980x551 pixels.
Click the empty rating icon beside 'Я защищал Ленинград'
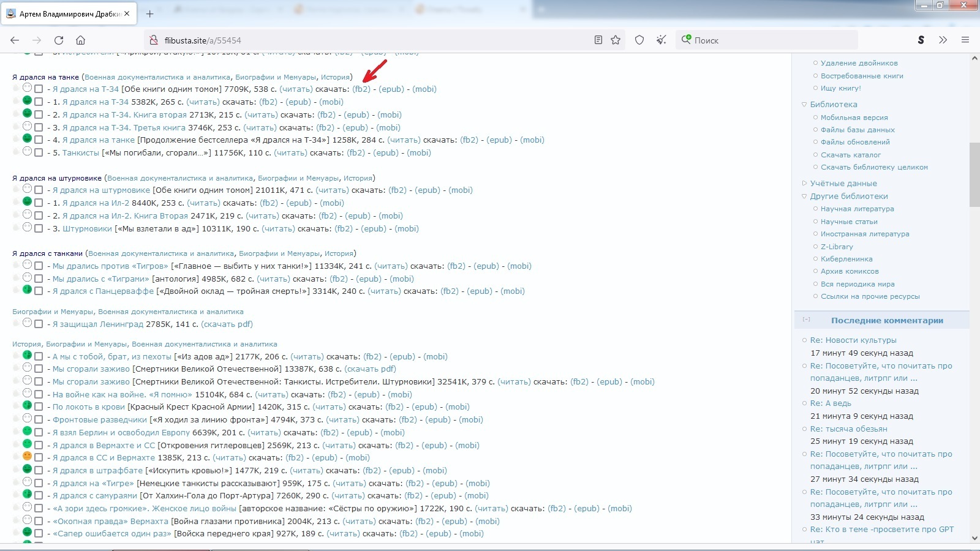coord(27,323)
